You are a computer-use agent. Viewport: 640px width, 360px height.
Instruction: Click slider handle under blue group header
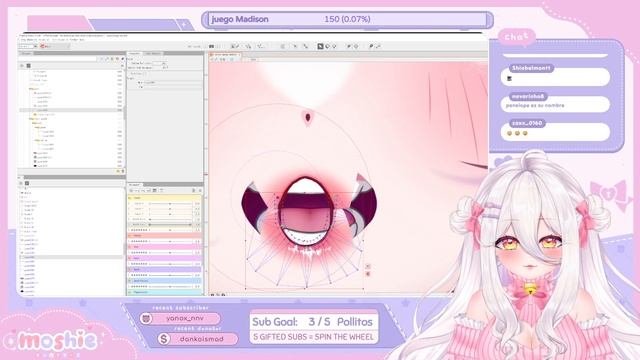[x=170, y=287]
